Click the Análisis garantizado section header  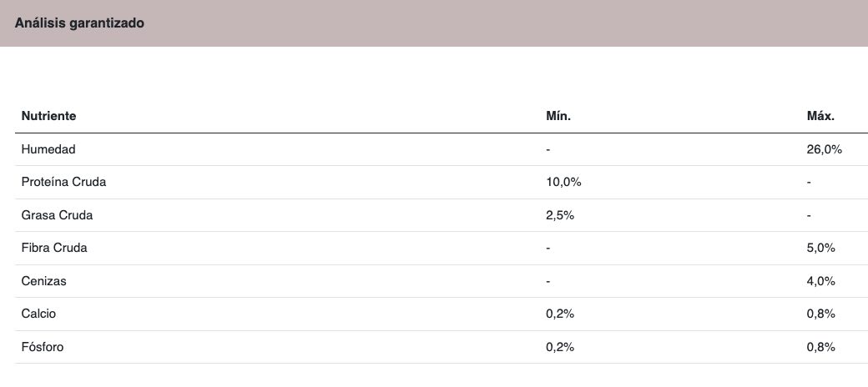[x=79, y=23]
